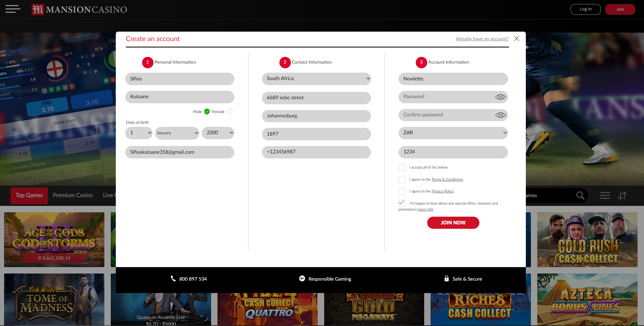Viewport: 644px width, 326px height.
Task: Click the search magnifier icon
Action: pos(580,195)
